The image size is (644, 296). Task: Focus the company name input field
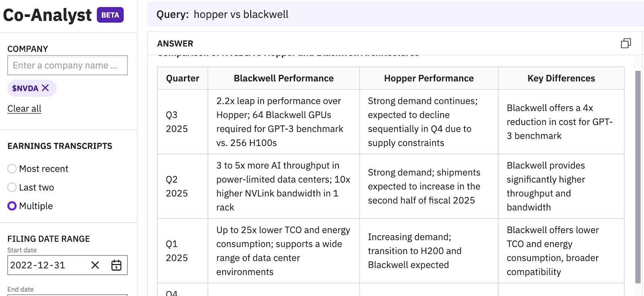[x=67, y=65]
